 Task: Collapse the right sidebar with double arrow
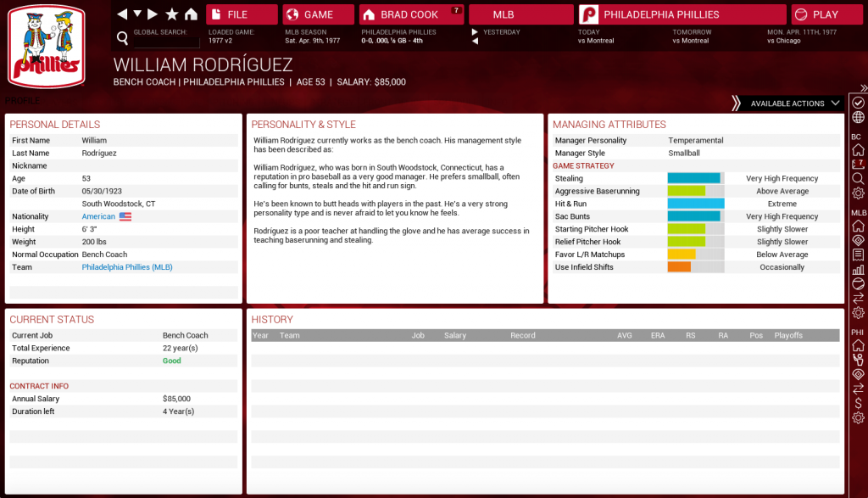coord(863,88)
